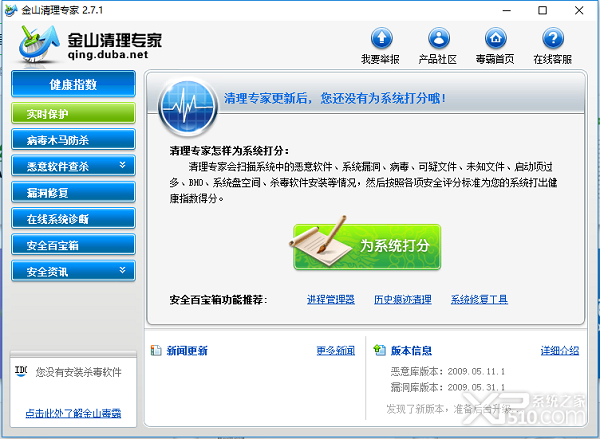Viewport: 600px width, 439px height.
Task: Click the 版本信息 heading text
Action: coord(411,351)
